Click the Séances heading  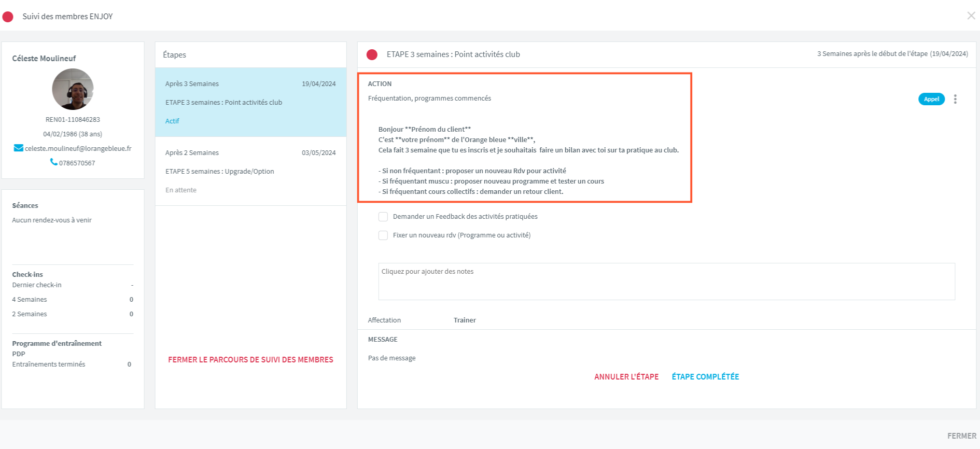tap(25, 205)
